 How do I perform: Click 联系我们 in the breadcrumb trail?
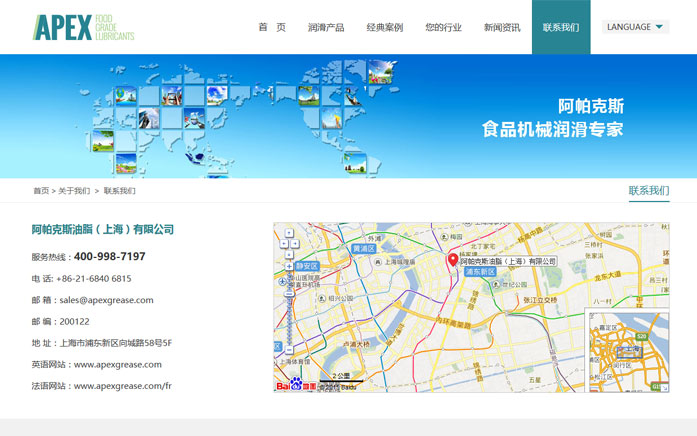click(120, 191)
